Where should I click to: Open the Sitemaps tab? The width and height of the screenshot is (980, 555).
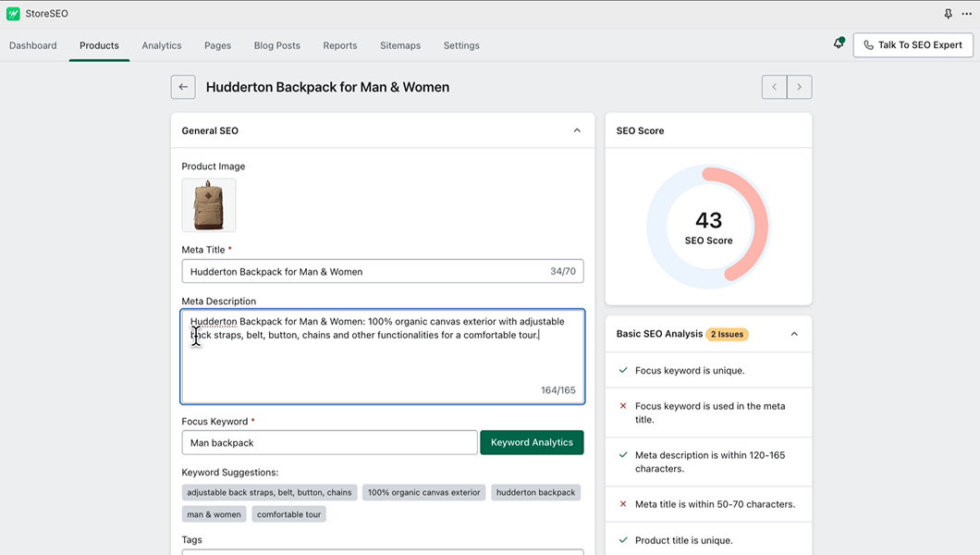[400, 45]
